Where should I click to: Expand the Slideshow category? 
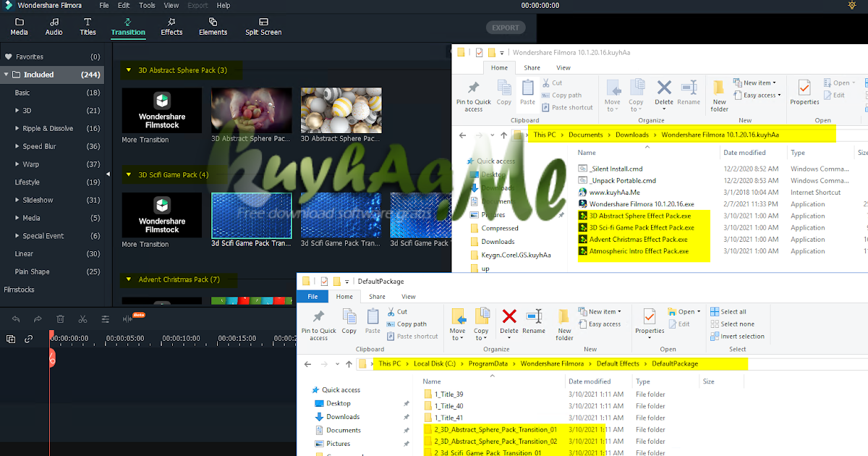coord(17,200)
